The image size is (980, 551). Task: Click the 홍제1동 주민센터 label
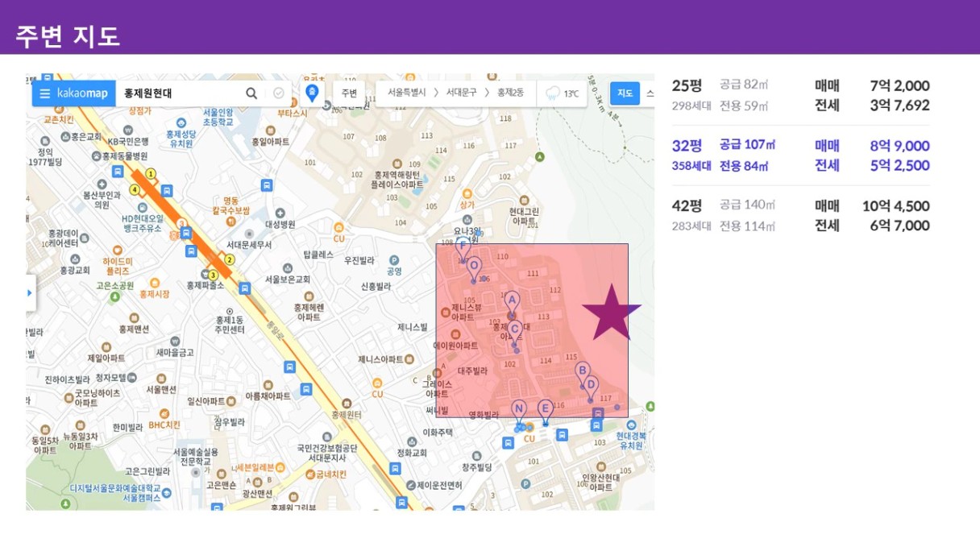(230, 325)
